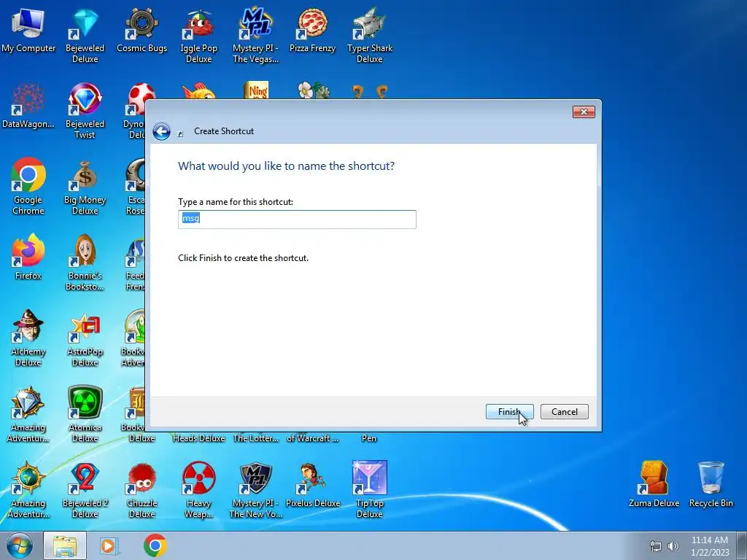
Task: Select AstroPop Deluxe icon
Action: tap(85, 338)
